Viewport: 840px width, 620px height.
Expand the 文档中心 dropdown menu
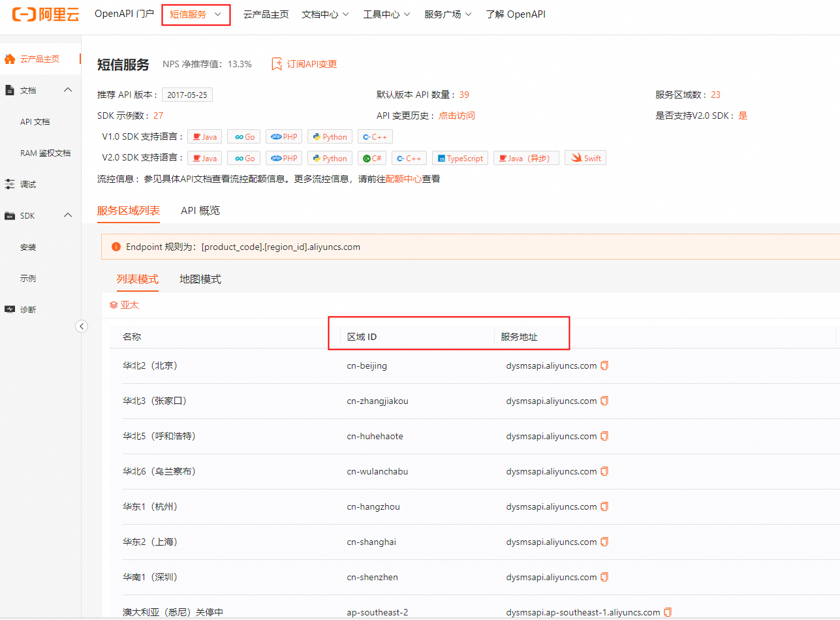[x=326, y=14]
